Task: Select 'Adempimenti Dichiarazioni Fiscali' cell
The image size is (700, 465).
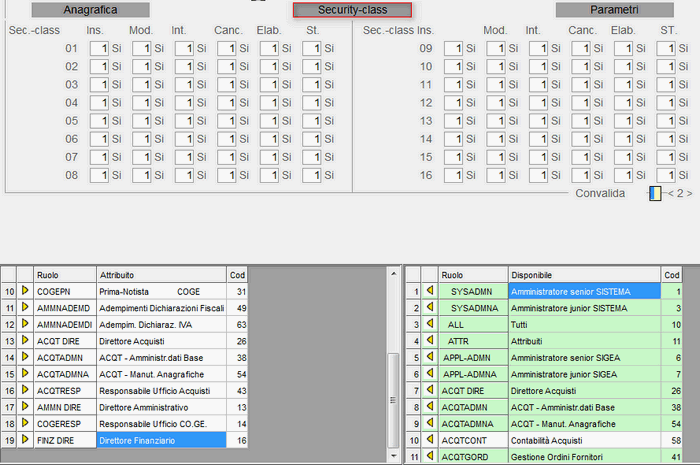Action: click(x=161, y=308)
